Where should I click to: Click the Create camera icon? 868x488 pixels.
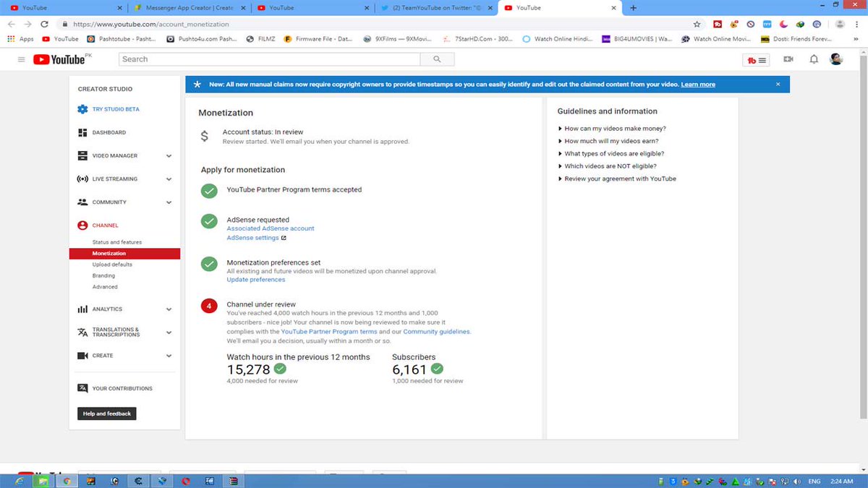82,356
